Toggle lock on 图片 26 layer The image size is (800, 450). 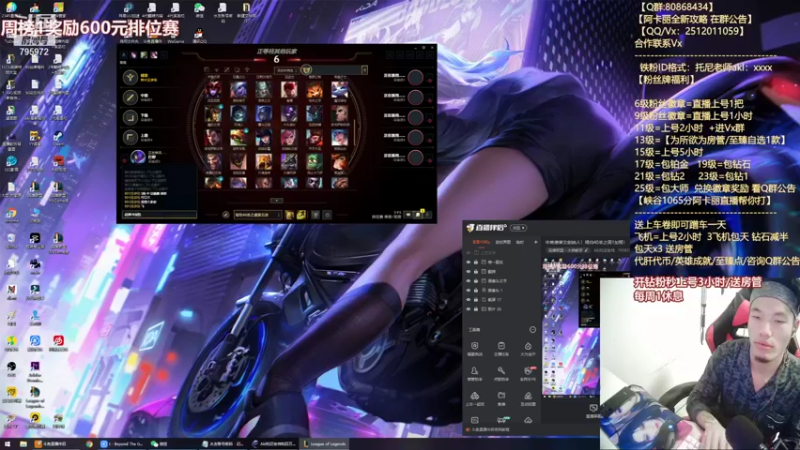pyautogui.click(x=476, y=309)
